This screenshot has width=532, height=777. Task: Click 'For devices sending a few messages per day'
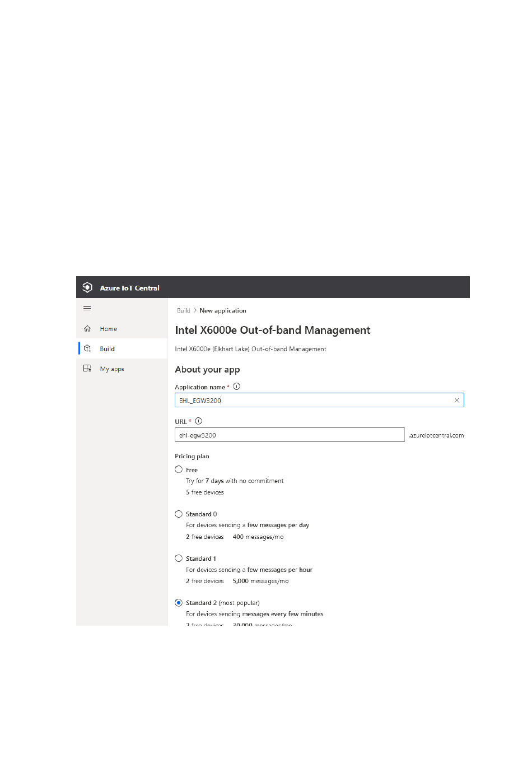(248, 525)
